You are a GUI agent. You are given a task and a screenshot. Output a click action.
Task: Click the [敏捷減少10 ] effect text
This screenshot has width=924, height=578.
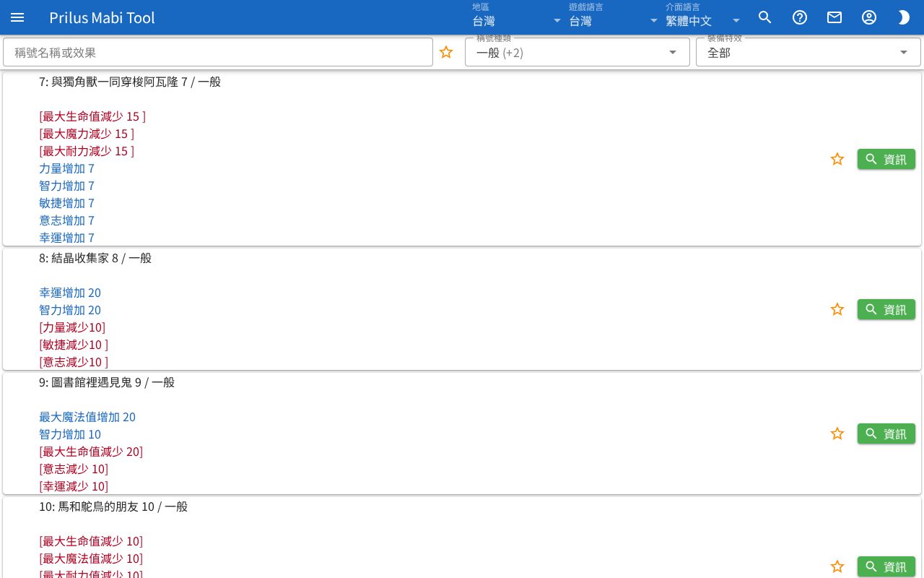(x=74, y=345)
